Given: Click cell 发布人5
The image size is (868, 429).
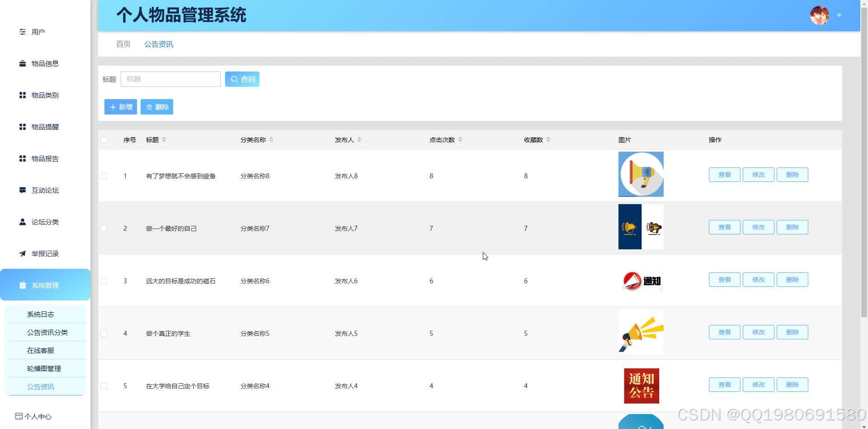Looking at the screenshot, I should (346, 334).
